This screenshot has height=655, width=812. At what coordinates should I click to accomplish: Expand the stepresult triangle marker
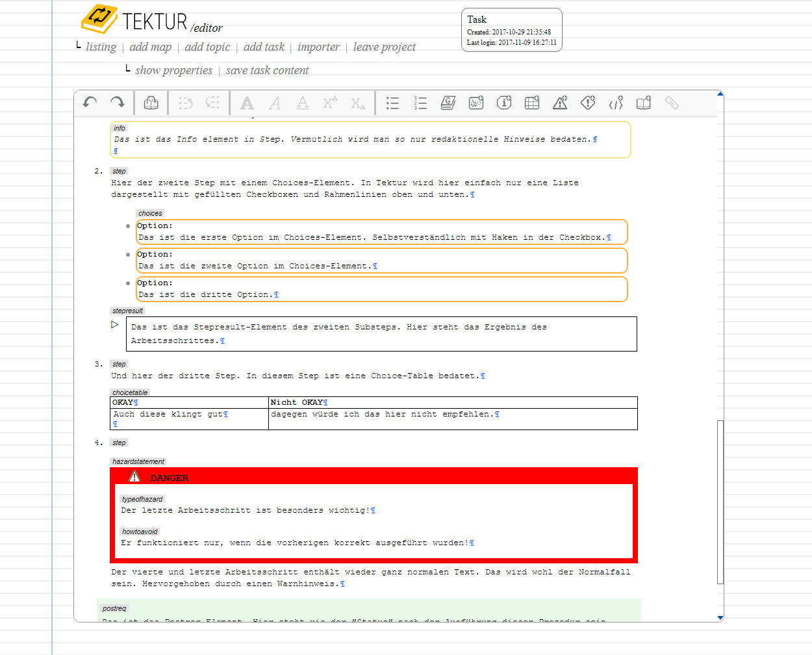pyautogui.click(x=115, y=324)
